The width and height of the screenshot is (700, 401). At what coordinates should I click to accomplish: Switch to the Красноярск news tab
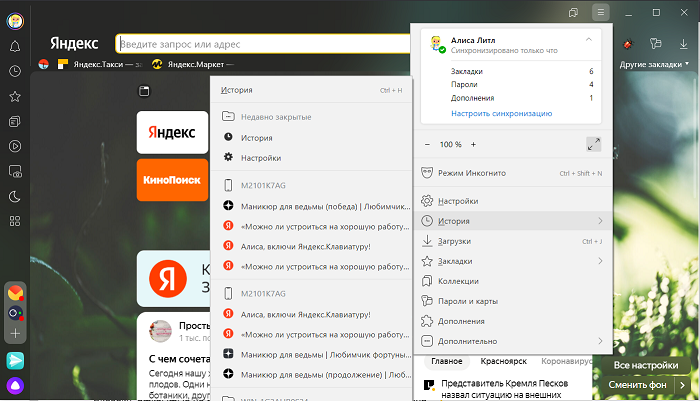point(504,361)
